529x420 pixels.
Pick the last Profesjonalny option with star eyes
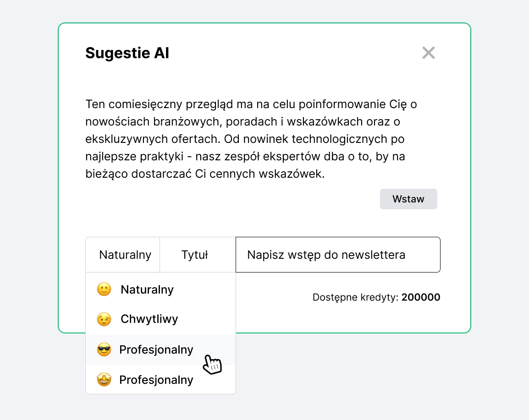156,380
